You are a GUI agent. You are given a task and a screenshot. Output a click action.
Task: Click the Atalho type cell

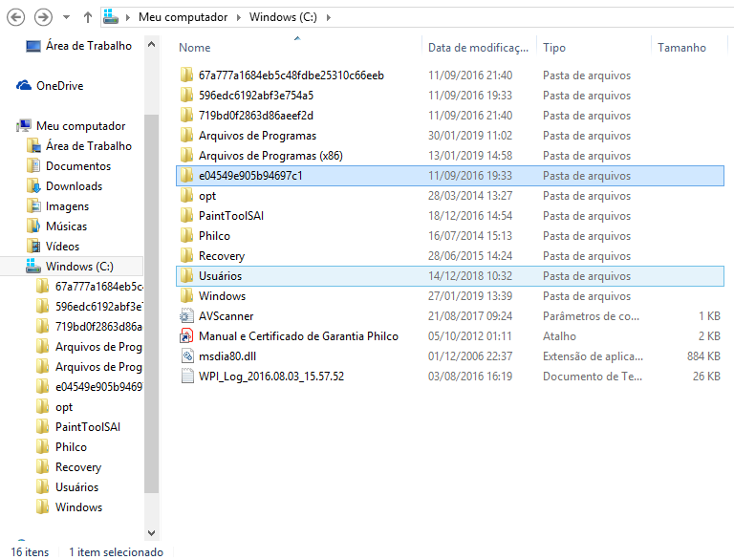[x=559, y=336]
